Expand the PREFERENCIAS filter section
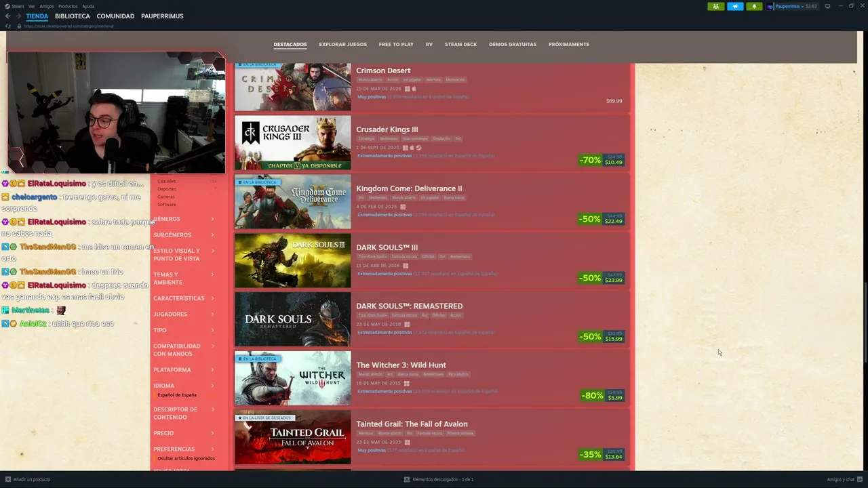Viewport: 868px width, 488px height. coord(184,449)
